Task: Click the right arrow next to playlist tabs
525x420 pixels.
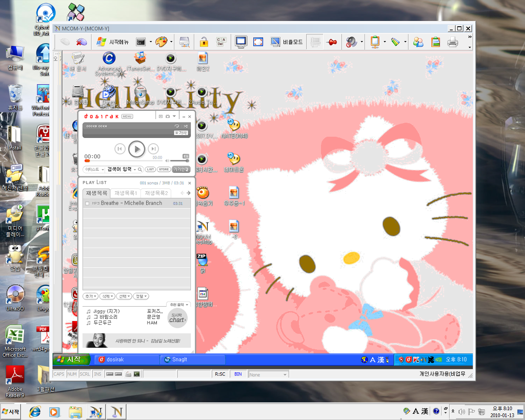Action: 189,193
